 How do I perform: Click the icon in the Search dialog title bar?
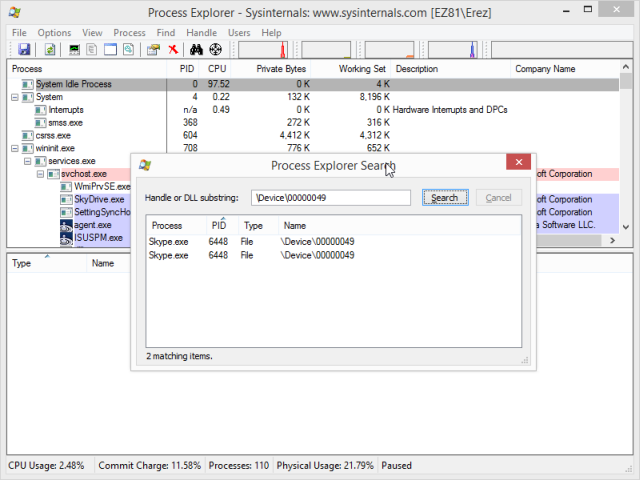tap(145, 165)
